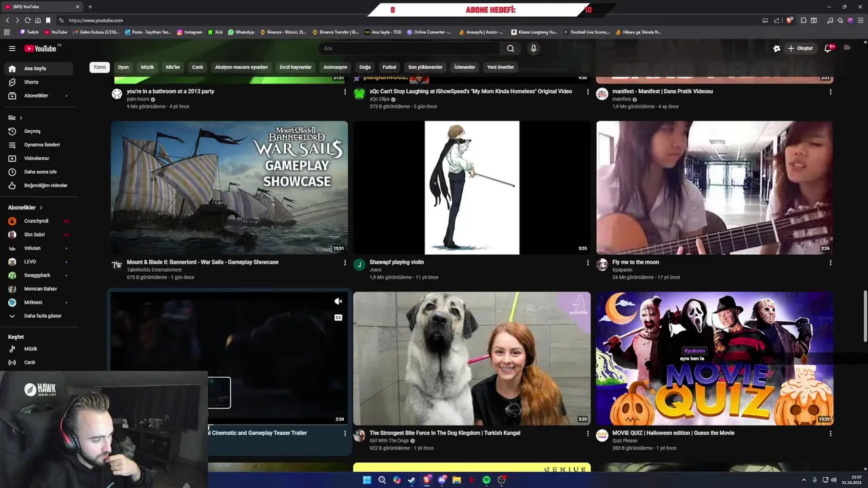The width and height of the screenshot is (868, 488).
Task: Open Shawapf playing violin thumbnail
Action: click(x=472, y=188)
